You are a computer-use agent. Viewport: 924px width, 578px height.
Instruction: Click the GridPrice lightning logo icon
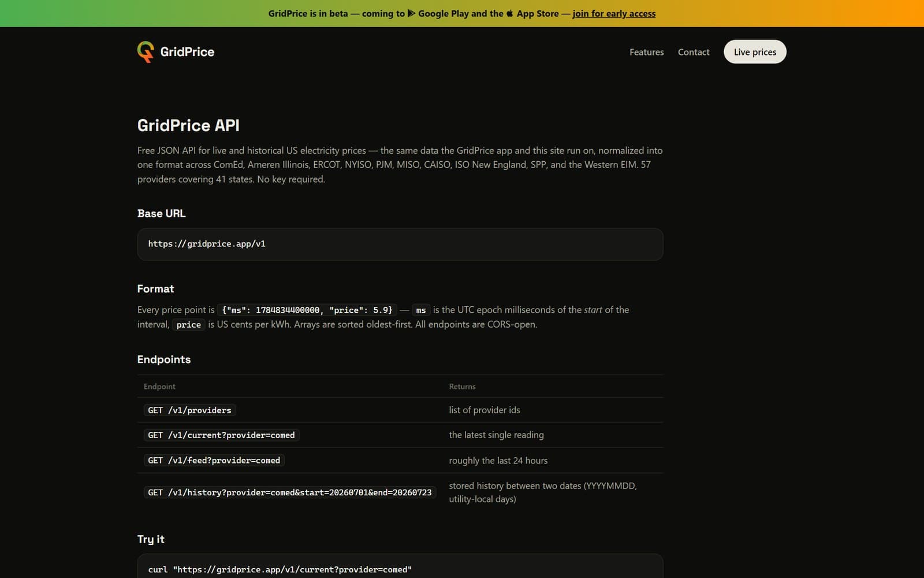(146, 52)
